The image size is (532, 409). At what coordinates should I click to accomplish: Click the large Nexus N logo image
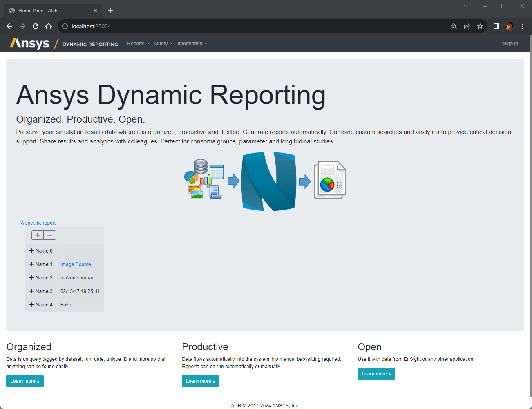point(269,181)
